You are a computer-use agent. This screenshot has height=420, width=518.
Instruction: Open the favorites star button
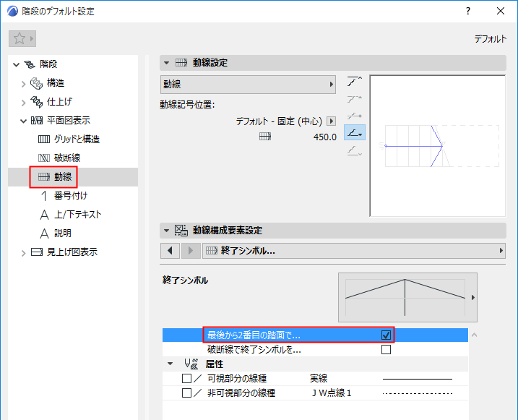coord(22,38)
